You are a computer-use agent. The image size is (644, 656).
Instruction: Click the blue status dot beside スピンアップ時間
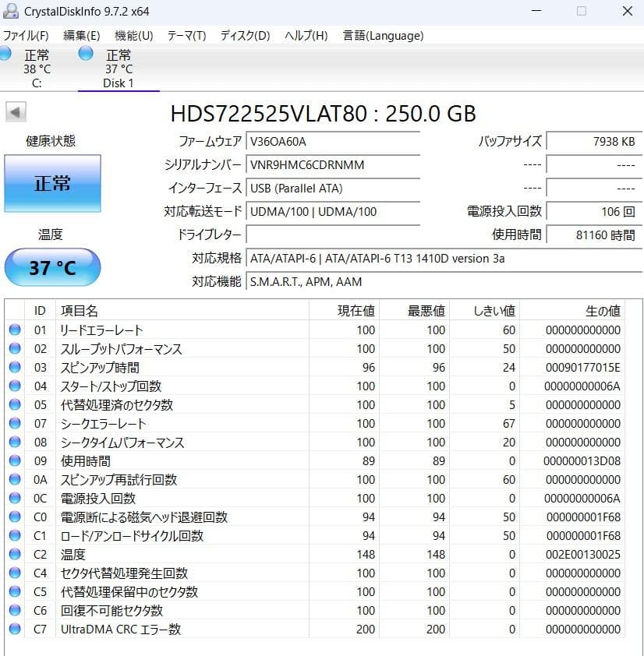click(x=16, y=367)
